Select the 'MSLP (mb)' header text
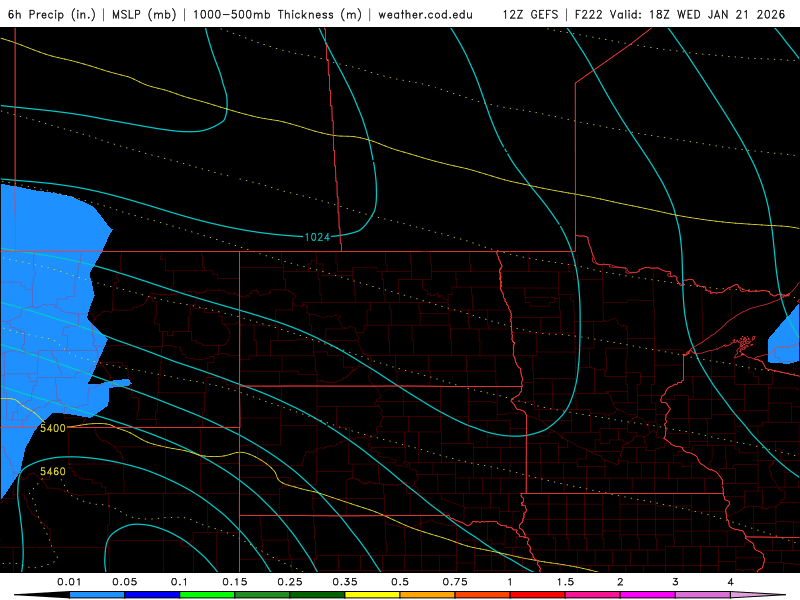This screenshot has height=600, width=800. click(x=144, y=14)
